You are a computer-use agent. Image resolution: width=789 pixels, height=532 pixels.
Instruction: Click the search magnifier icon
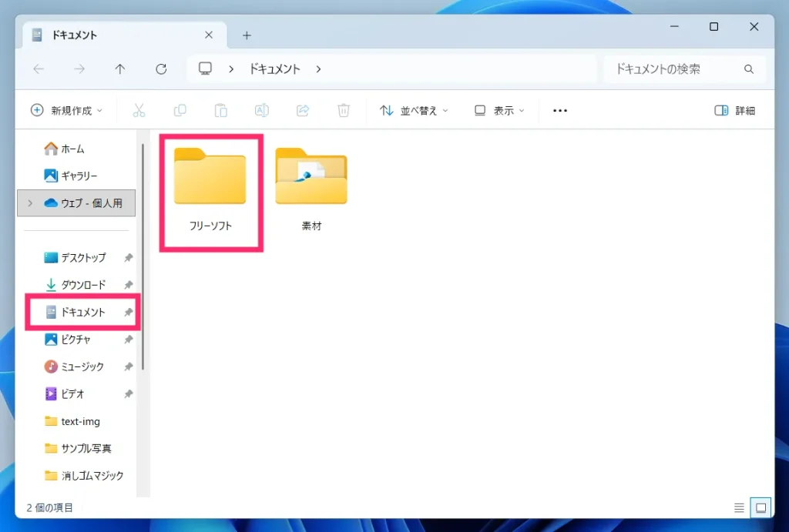pyautogui.click(x=749, y=69)
